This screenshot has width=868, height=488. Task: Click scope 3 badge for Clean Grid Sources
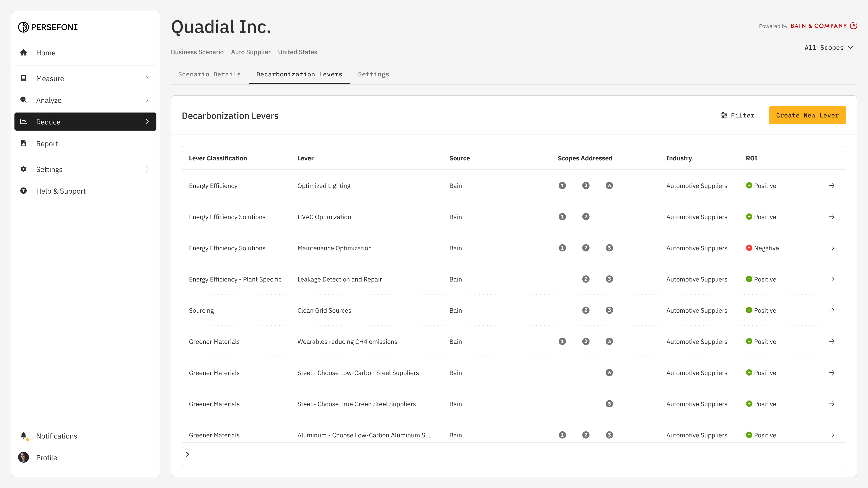609,310
